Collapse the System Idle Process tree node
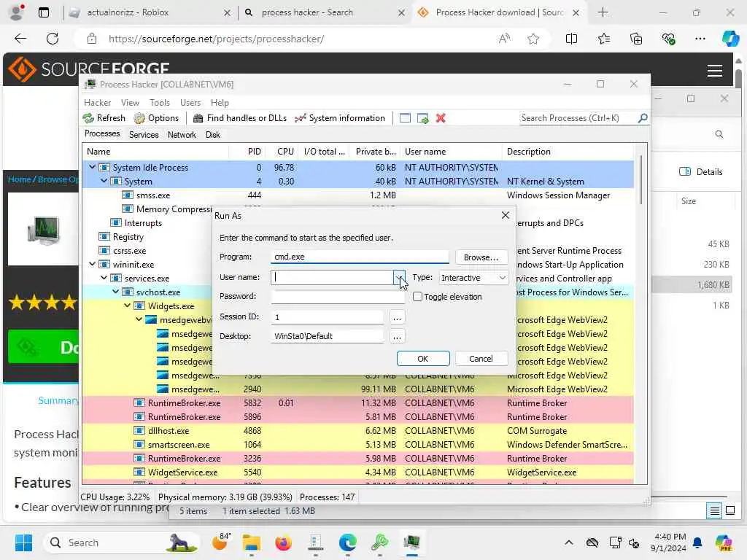The height and width of the screenshot is (560, 747). tap(92, 167)
